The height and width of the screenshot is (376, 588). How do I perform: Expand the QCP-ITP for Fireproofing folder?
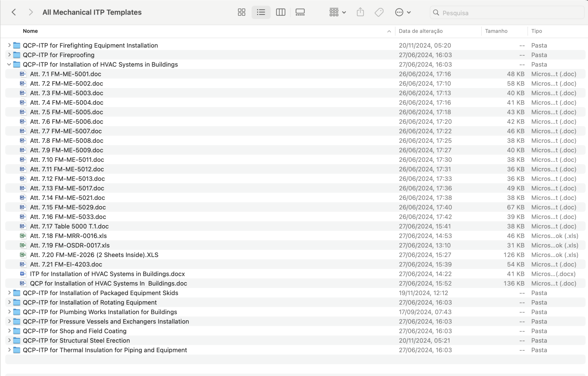coord(9,55)
